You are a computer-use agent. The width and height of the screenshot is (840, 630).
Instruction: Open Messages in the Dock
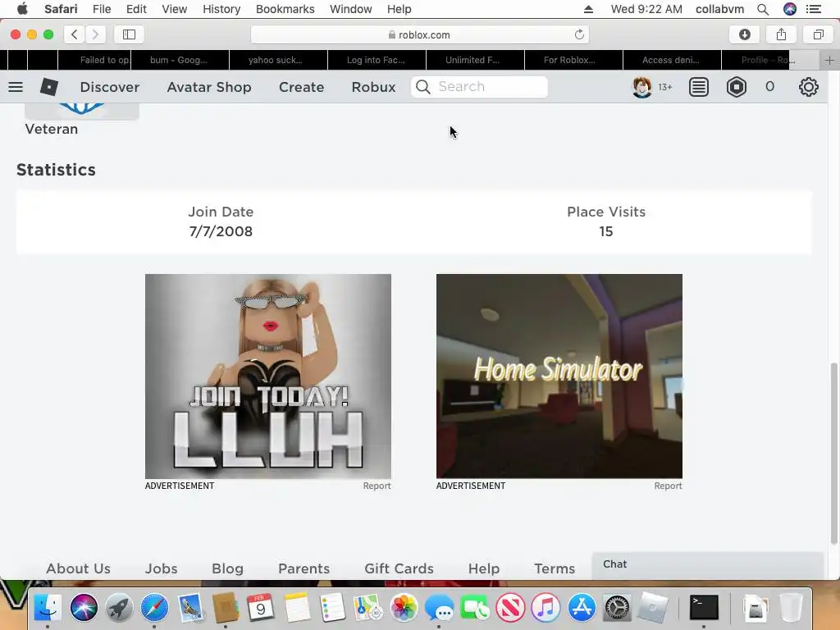pyautogui.click(x=439, y=608)
